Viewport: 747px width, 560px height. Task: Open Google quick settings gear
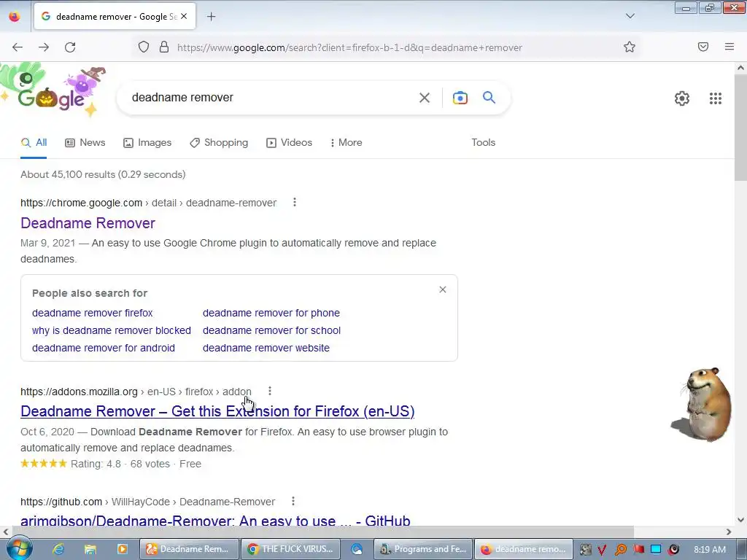pyautogui.click(x=682, y=98)
